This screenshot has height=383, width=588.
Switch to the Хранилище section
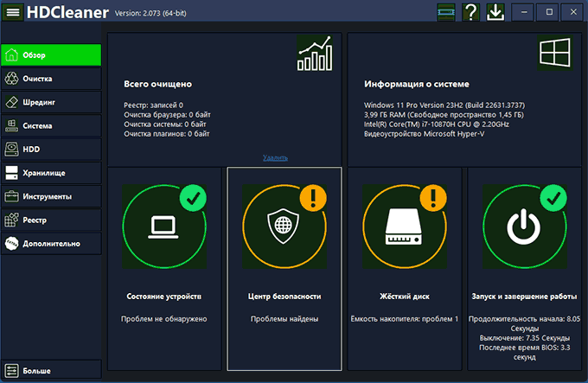(x=51, y=173)
